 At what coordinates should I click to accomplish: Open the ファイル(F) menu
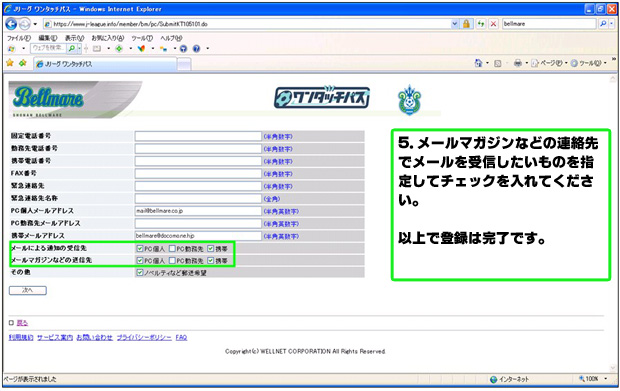19,38
